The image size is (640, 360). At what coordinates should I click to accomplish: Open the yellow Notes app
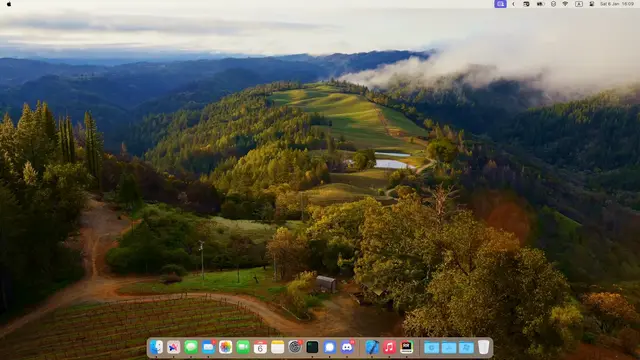(x=278, y=347)
